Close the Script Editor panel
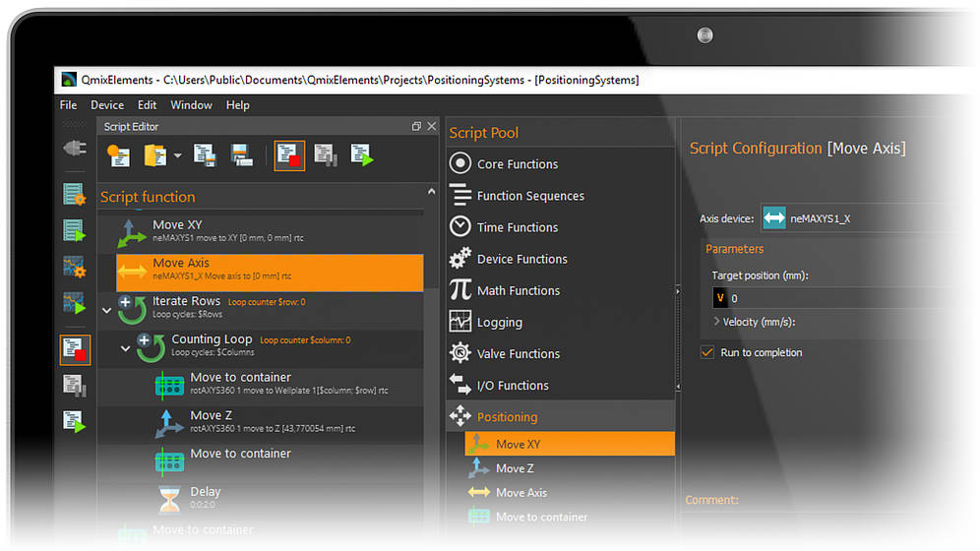This screenshot has height=551, width=980. pos(431,127)
